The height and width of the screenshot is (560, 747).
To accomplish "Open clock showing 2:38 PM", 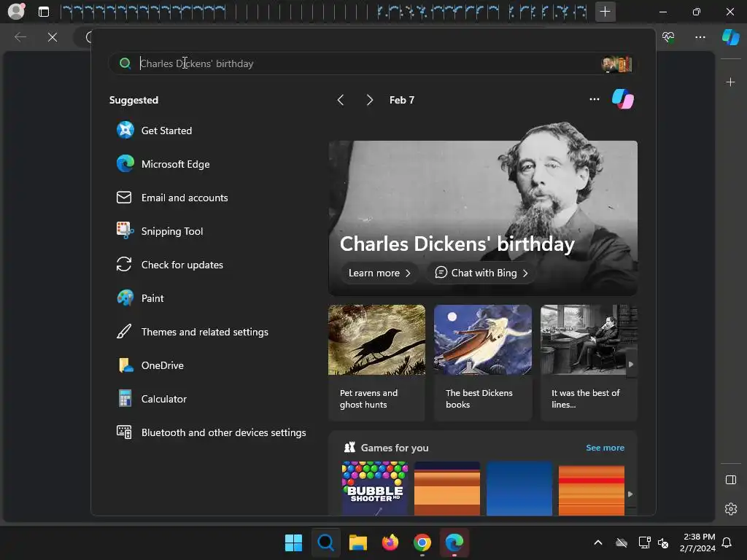I will 698,542.
